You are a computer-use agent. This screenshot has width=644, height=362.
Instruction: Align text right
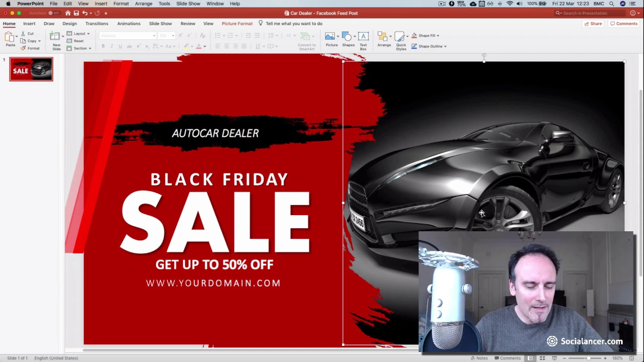pyautogui.click(x=235, y=46)
